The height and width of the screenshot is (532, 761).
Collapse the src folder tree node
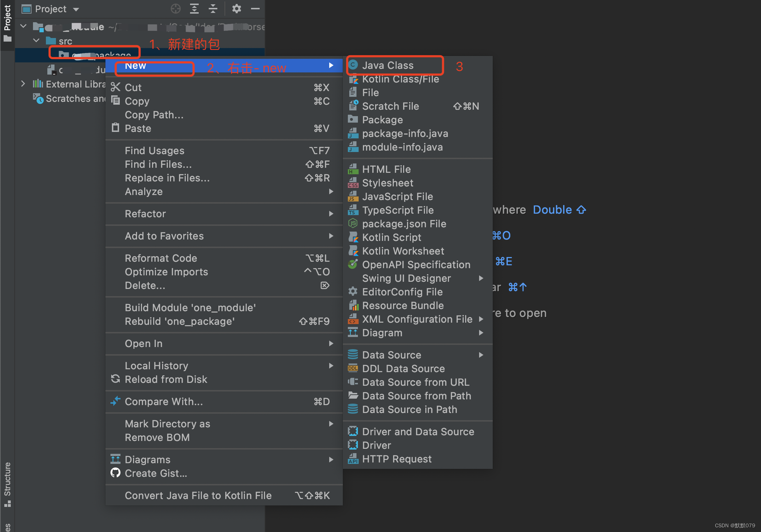36,41
